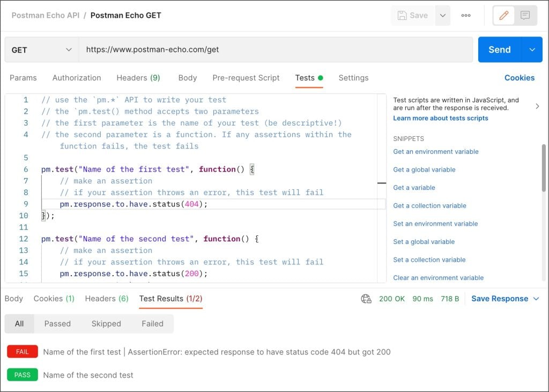Open the GET method dropdown
Viewport: 549px width, 392px height.
click(41, 49)
